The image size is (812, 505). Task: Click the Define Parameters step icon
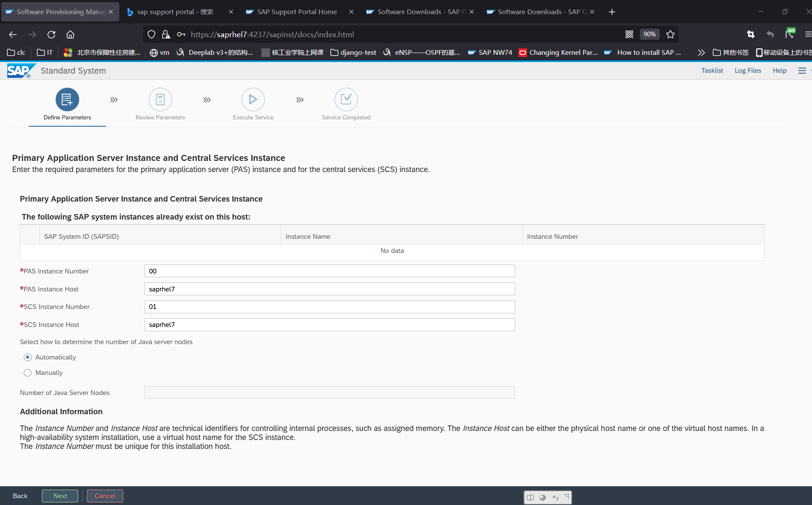click(x=67, y=99)
